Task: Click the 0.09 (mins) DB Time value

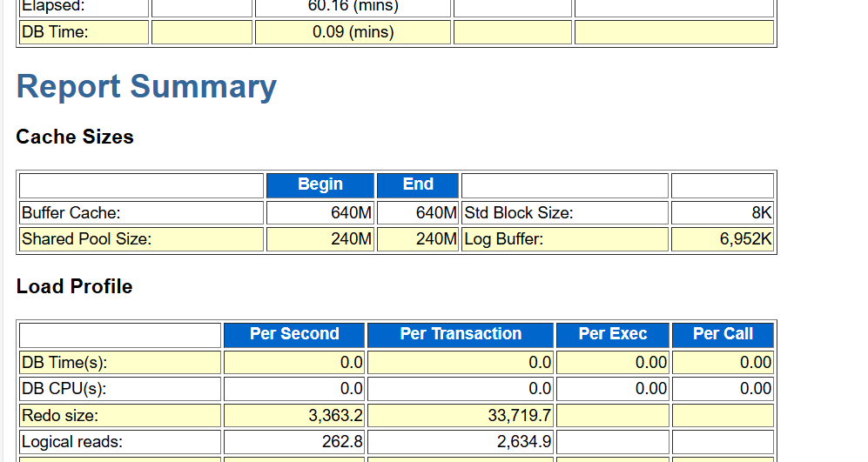Action: (x=353, y=31)
